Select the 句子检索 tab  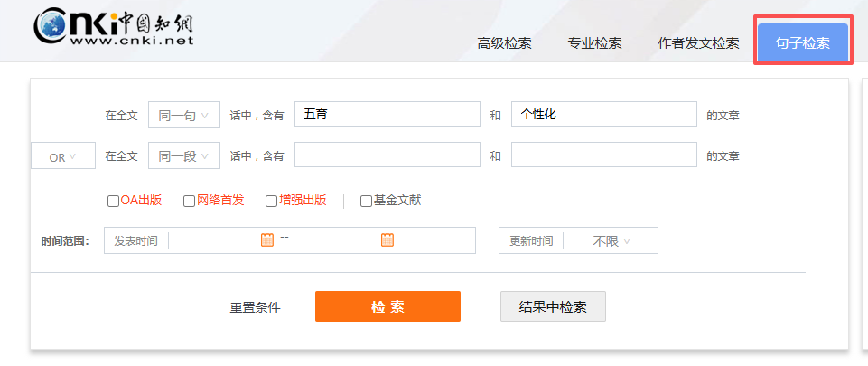point(802,43)
